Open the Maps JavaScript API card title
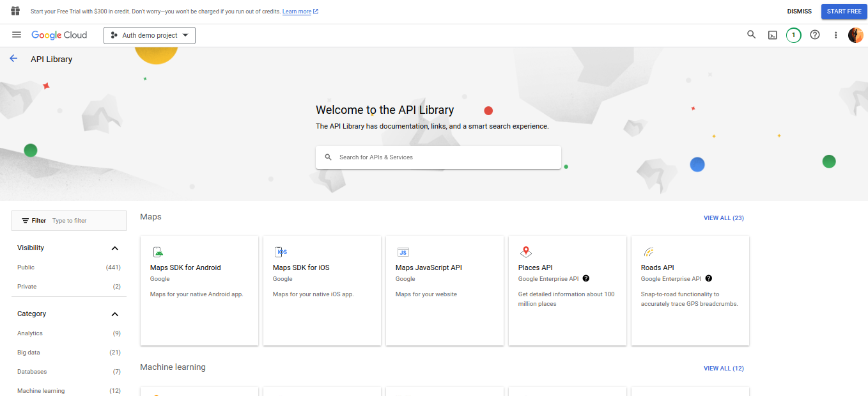This screenshot has width=868, height=398. click(429, 267)
